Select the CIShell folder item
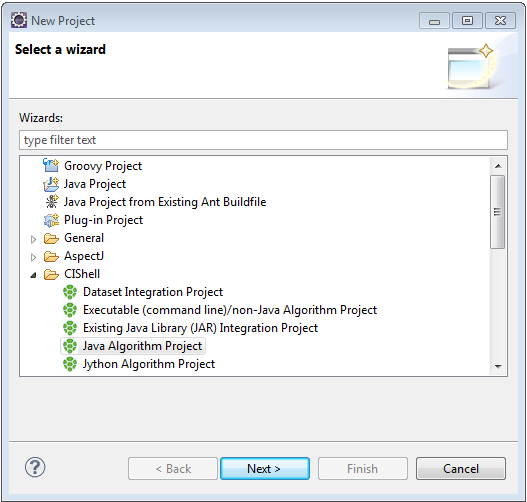The image size is (527, 502). click(82, 274)
